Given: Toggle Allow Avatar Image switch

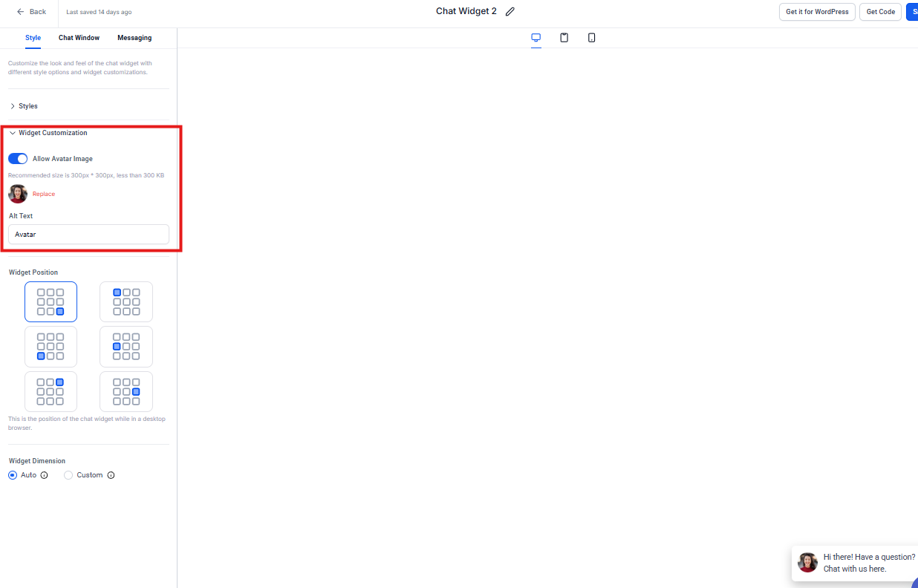Looking at the screenshot, I should tap(18, 159).
